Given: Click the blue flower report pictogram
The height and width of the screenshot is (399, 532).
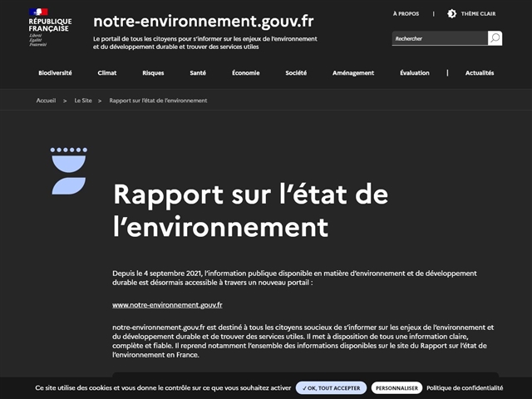Looking at the screenshot, I should coord(69,171).
